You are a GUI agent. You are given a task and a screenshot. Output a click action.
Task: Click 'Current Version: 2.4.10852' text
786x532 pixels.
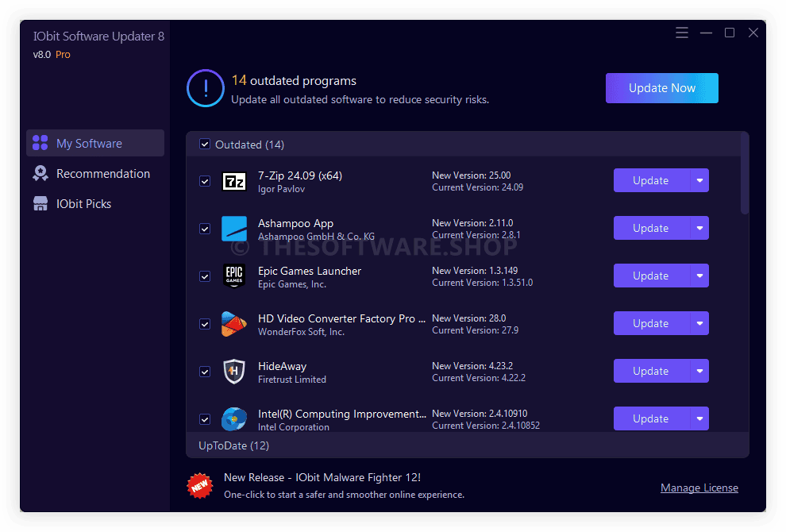coord(486,425)
